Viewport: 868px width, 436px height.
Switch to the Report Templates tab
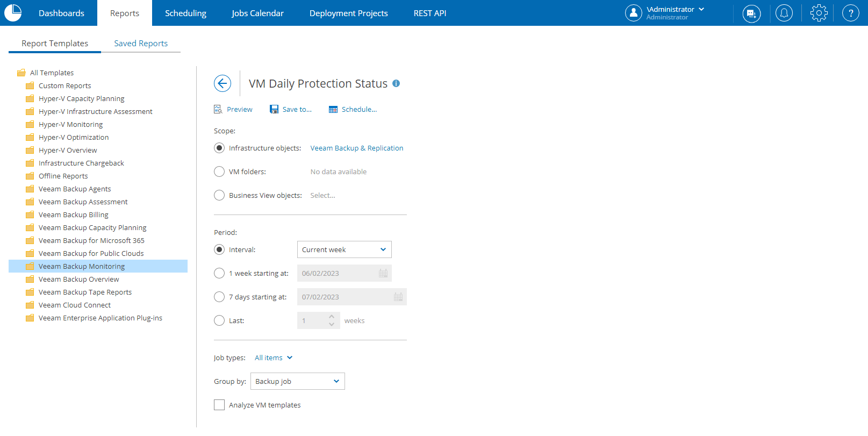[x=55, y=43]
